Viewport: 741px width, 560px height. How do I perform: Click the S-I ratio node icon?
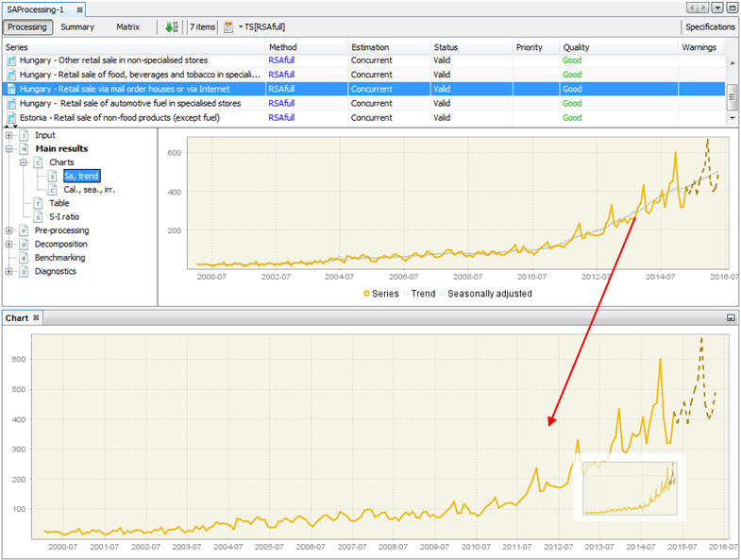[x=39, y=216]
